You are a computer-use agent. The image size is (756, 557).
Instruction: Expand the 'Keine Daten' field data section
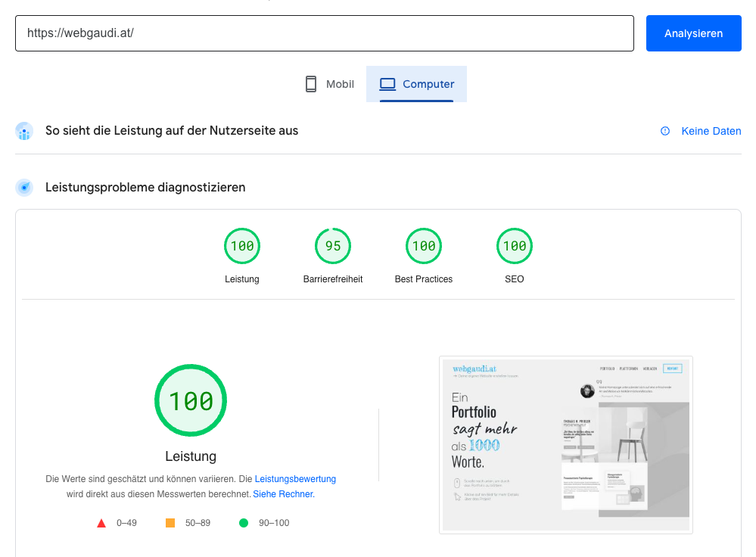click(711, 131)
